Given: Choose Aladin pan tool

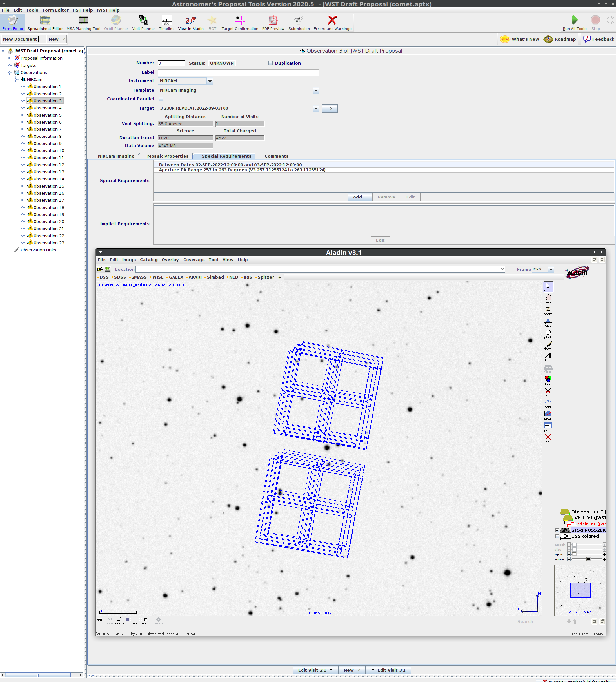Looking at the screenshot, I should (x=548, y=299).
